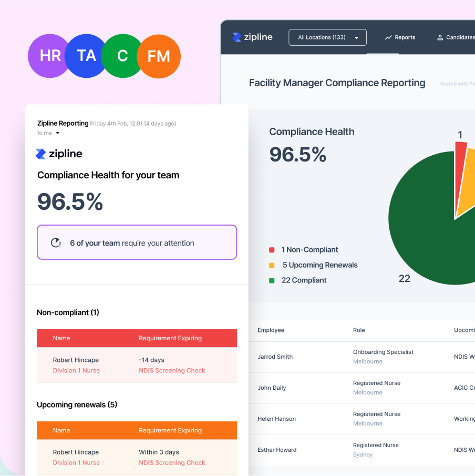Select employee Esther Howard
Screen dimensions: 475x476
click(277, 450)
